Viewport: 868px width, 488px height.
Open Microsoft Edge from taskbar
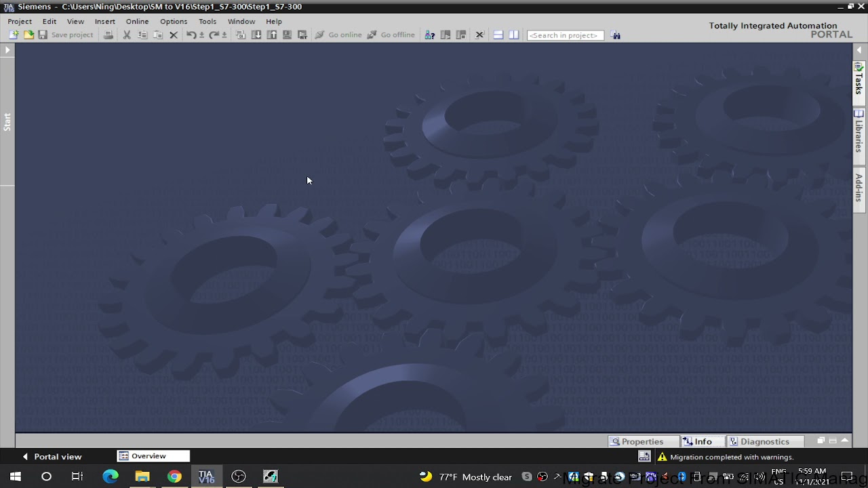[110, 476]
